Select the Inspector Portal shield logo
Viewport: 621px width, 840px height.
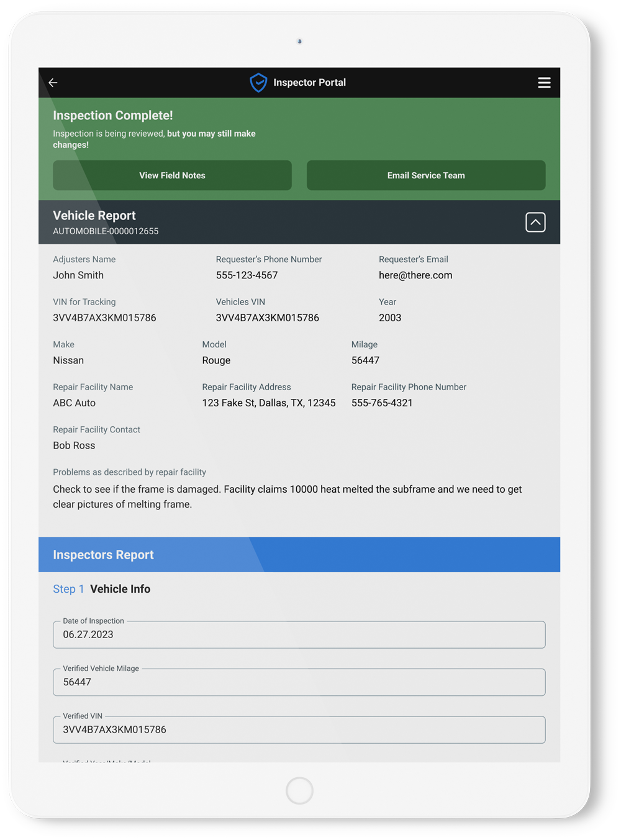pyautogui.click(x=258, y=83)
